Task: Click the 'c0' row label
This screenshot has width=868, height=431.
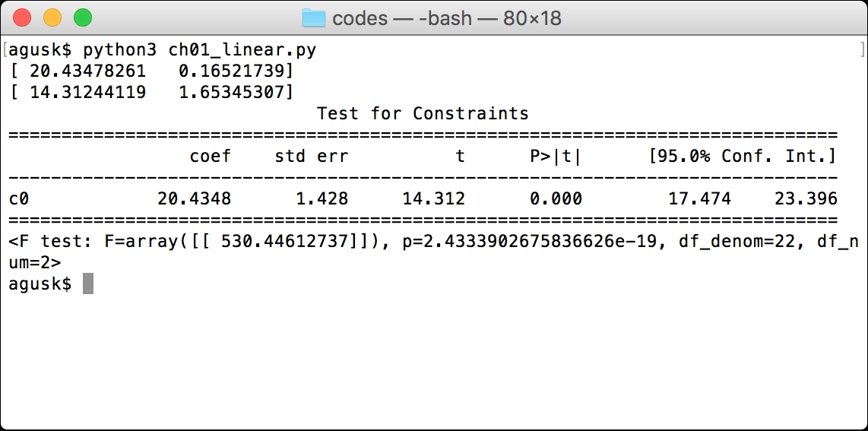Action: tap(19, 198)
